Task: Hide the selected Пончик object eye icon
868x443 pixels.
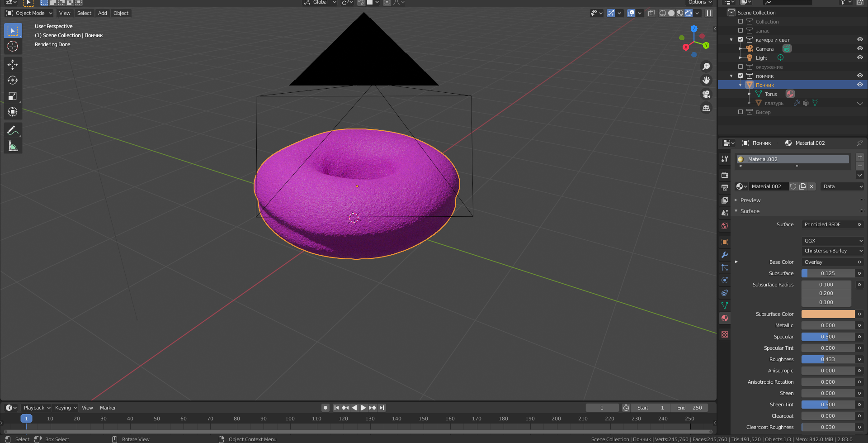Action: (860, 85)
